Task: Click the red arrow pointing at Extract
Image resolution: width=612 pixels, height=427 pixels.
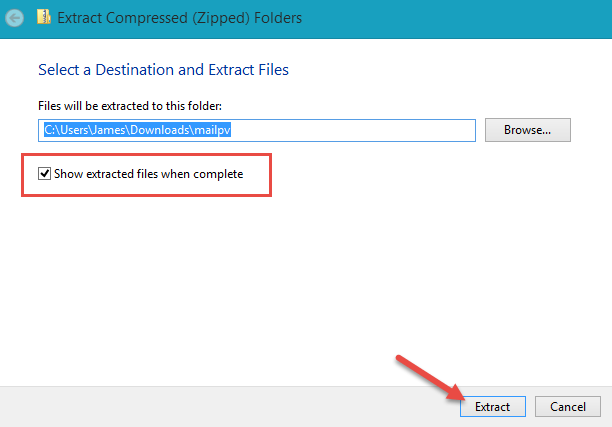Action: click(429, 377)
